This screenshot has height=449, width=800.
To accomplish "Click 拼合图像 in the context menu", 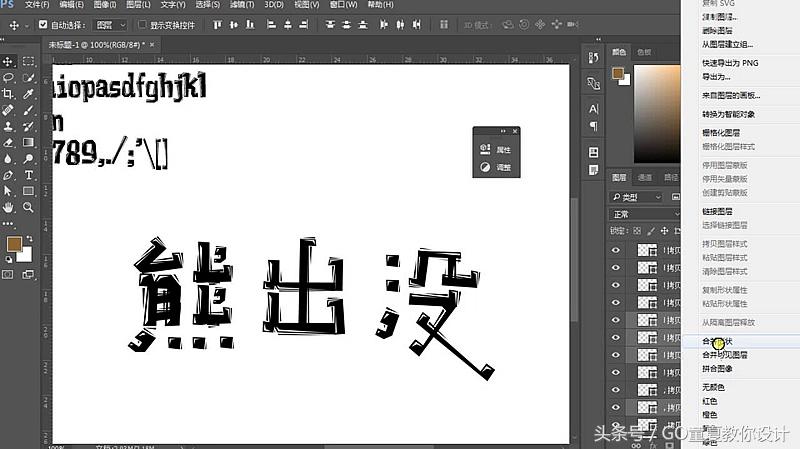I will (717, 368).
